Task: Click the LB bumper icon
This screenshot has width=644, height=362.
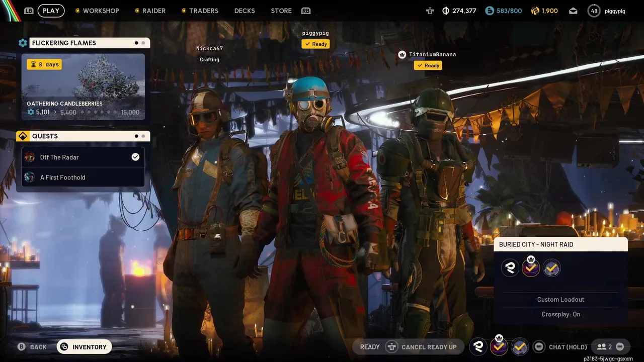Action: pyautogui.click(x=29, y=11)
